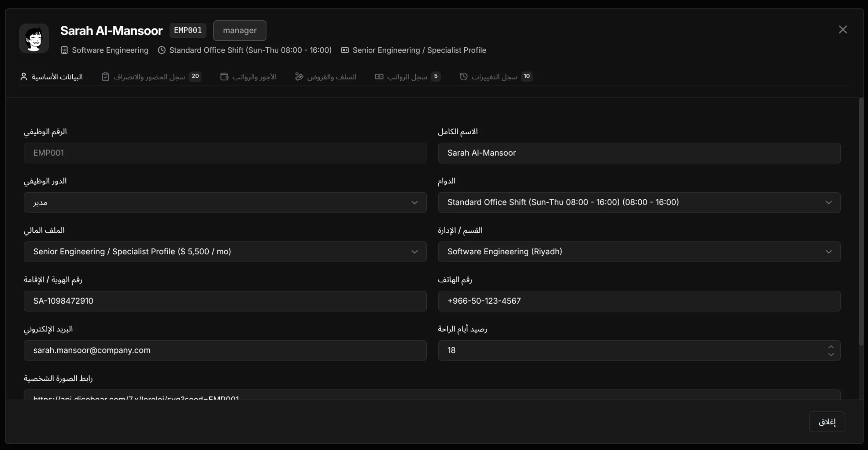Screen dimensions: 868x450
Task: Click the Software Engineering text in header
Action: (110, 50)
